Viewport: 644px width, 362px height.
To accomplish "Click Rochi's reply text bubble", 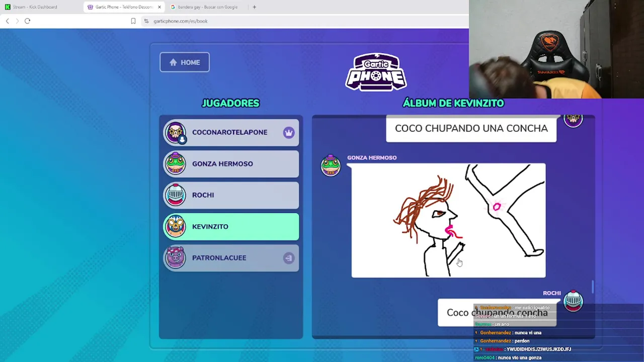I will (x=497, y=313).
